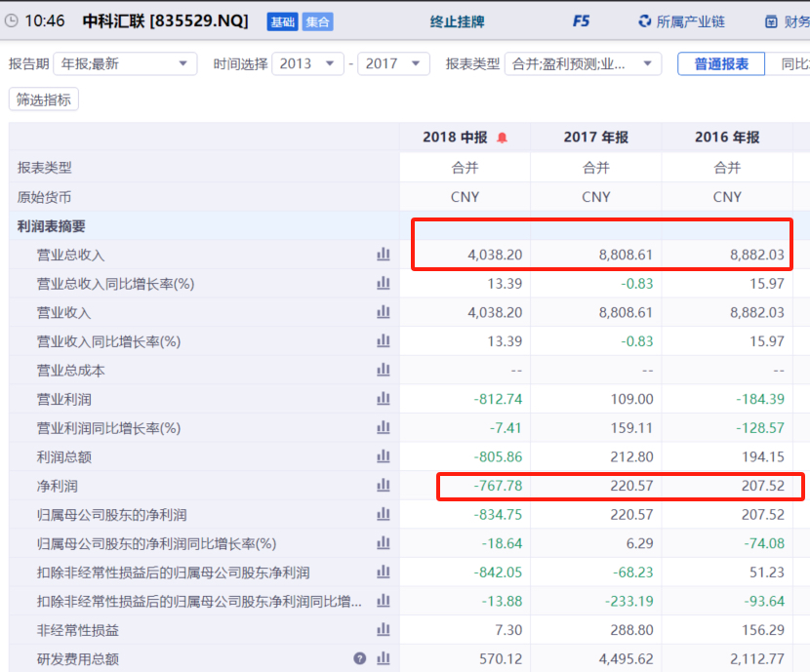
Task: Open the chart icon for 利润总额 row
Action: tap(383, 456)
